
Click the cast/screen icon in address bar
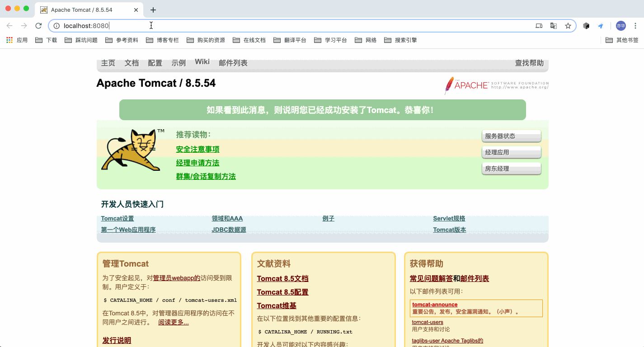pos(539,26)
